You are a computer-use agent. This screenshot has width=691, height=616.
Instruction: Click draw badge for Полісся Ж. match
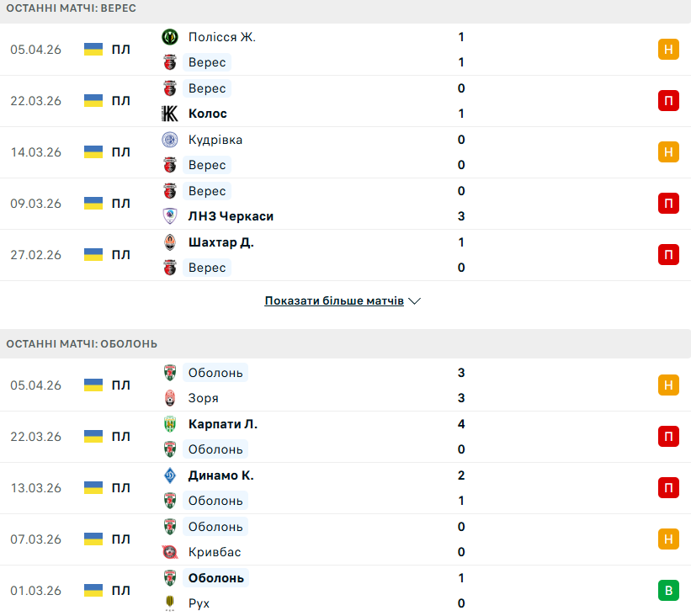coord(668,50)
